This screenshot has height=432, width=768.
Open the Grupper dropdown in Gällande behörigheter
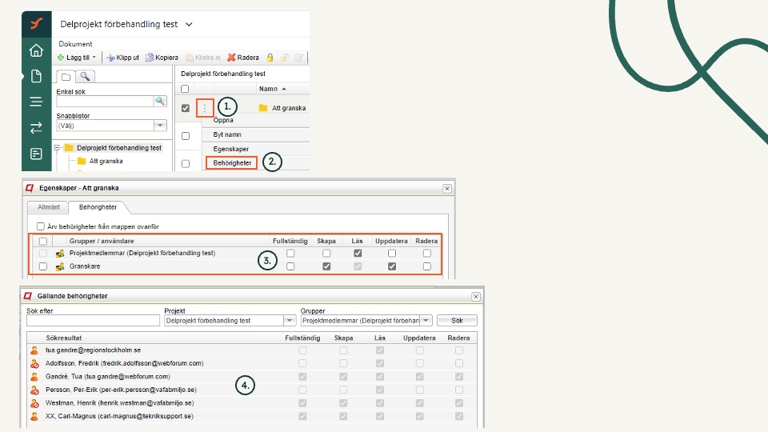(x=426, y=321)
